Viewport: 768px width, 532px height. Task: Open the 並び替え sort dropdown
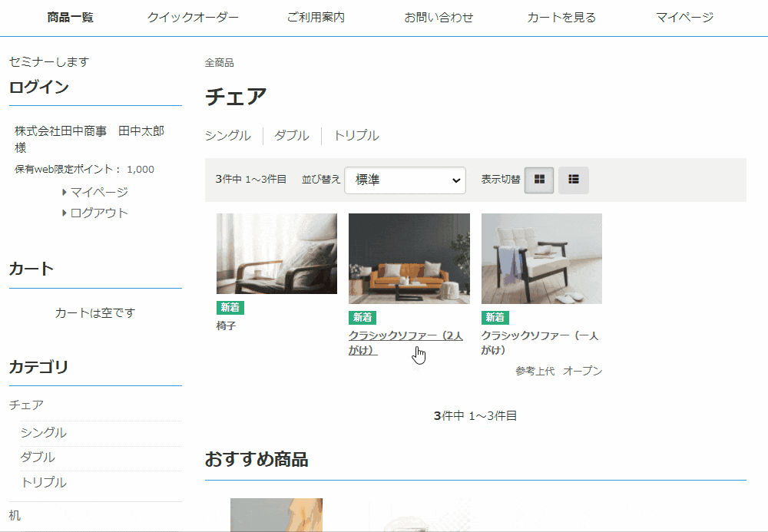[x=405, y=180]
